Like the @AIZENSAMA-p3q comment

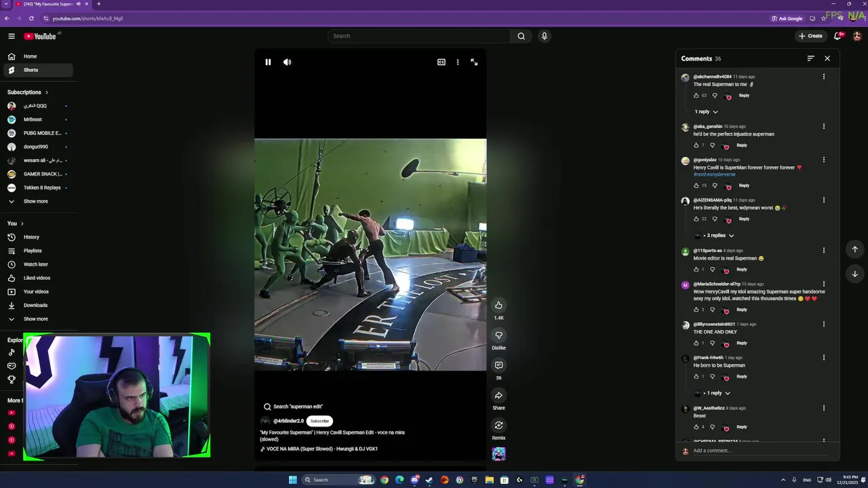[696, 219]
